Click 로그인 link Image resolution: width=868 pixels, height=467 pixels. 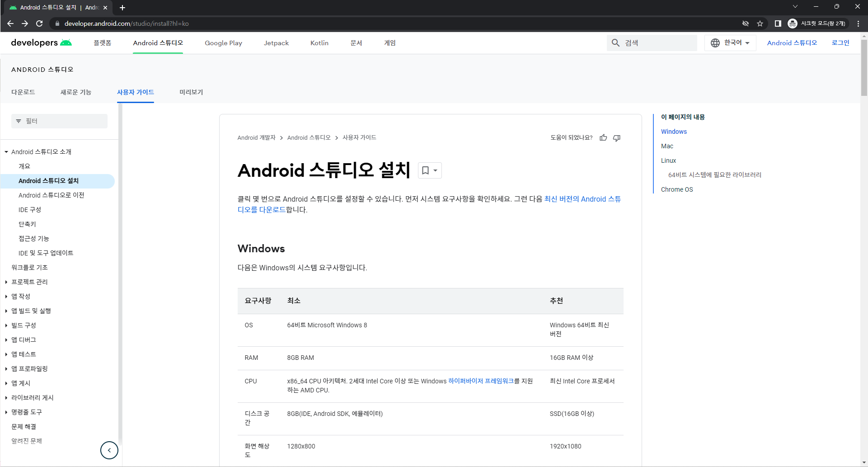pos(840,43)
